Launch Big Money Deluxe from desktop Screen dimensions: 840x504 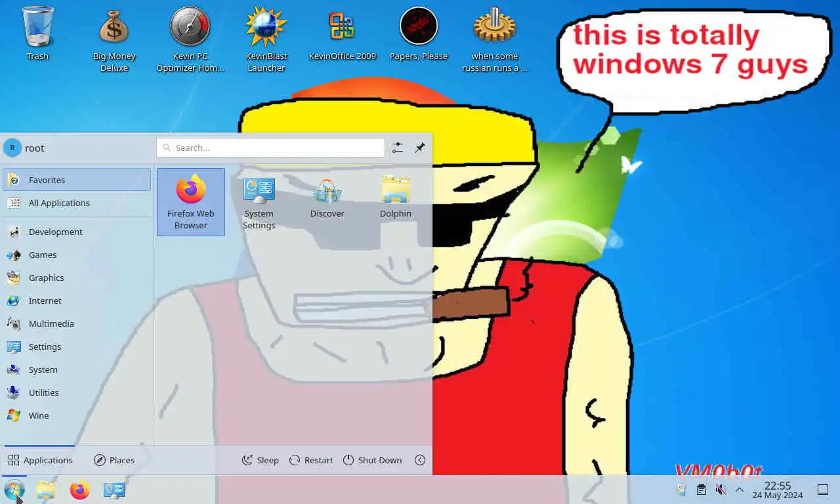[114, 39]
